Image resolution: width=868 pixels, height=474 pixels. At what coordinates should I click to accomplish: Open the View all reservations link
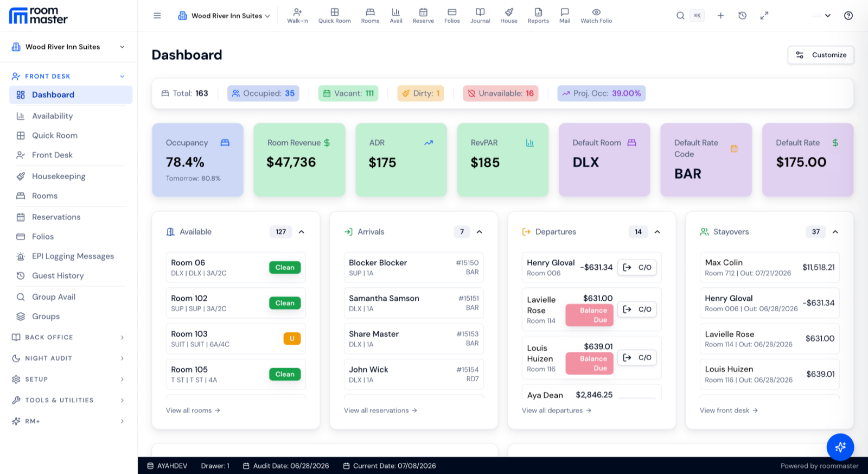[380, 410]
